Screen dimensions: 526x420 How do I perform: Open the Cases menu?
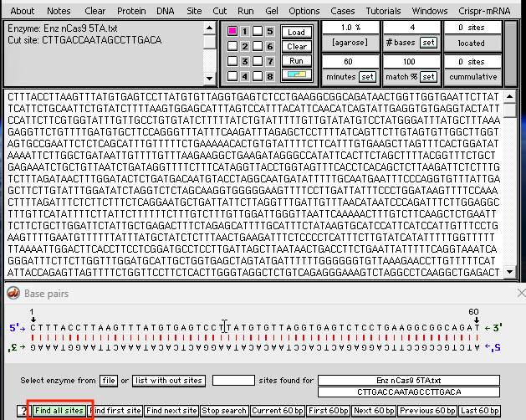(x=343, y=11)
